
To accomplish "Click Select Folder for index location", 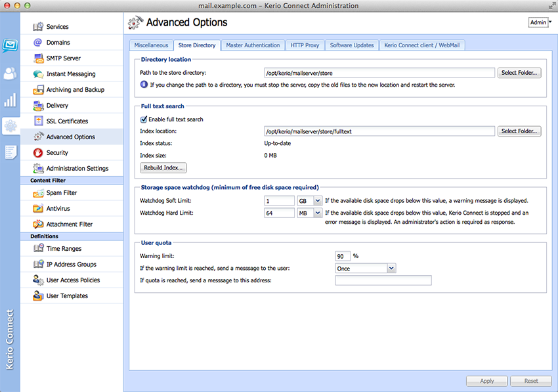I will click(519, 131).
